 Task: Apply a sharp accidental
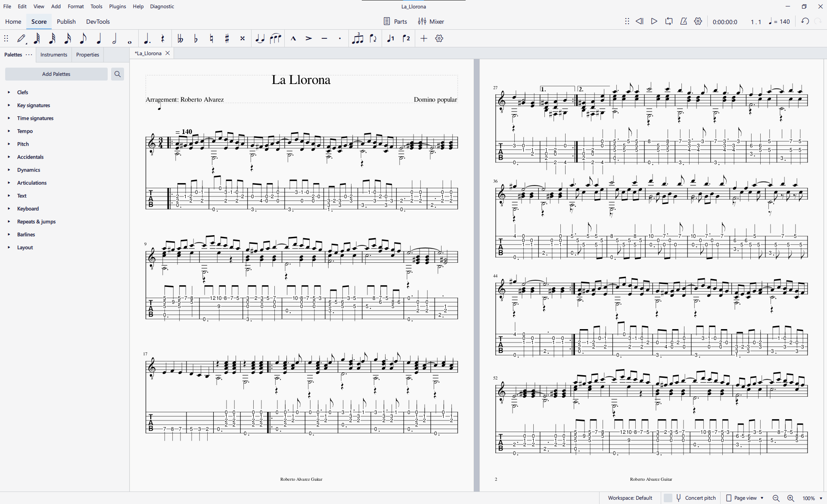point(227,38)
